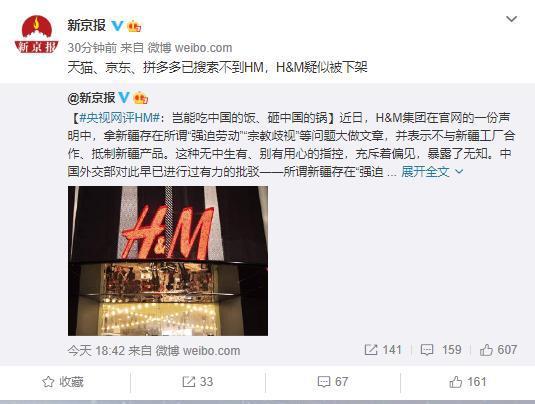Click the blue verified V badge beside top 新京报
Screen dimensions: 535x404
117,26
